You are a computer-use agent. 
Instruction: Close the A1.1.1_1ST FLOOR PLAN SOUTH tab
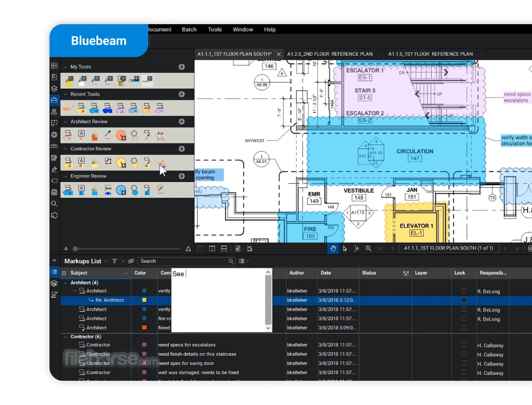pos(279,54)
